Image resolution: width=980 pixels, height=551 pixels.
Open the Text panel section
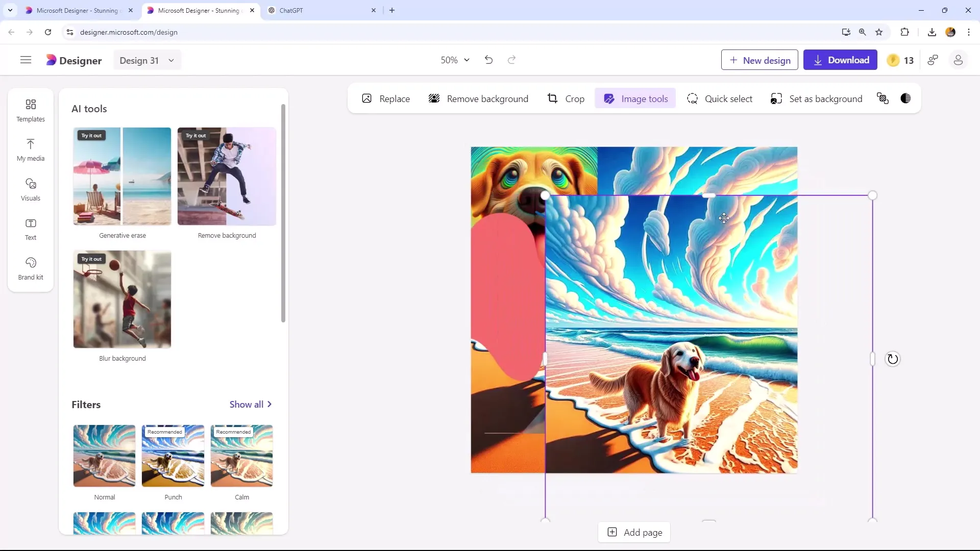[30, 229]
